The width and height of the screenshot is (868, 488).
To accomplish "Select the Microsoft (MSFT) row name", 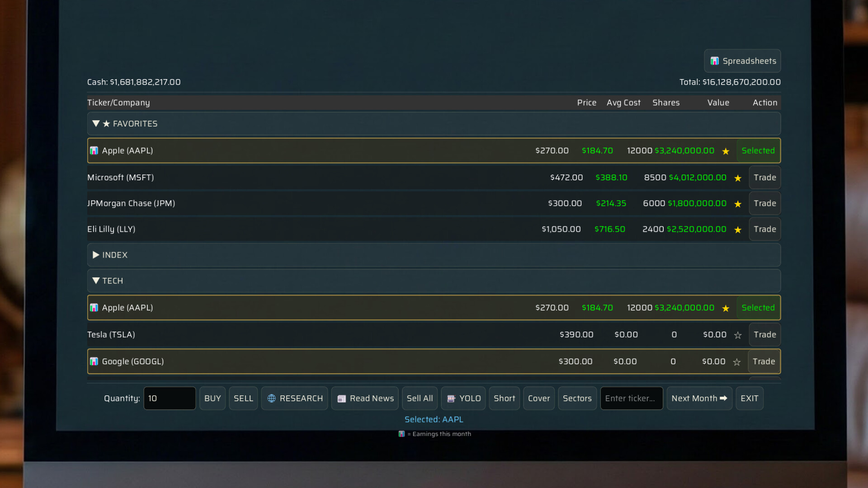I will tap(121, 178).
